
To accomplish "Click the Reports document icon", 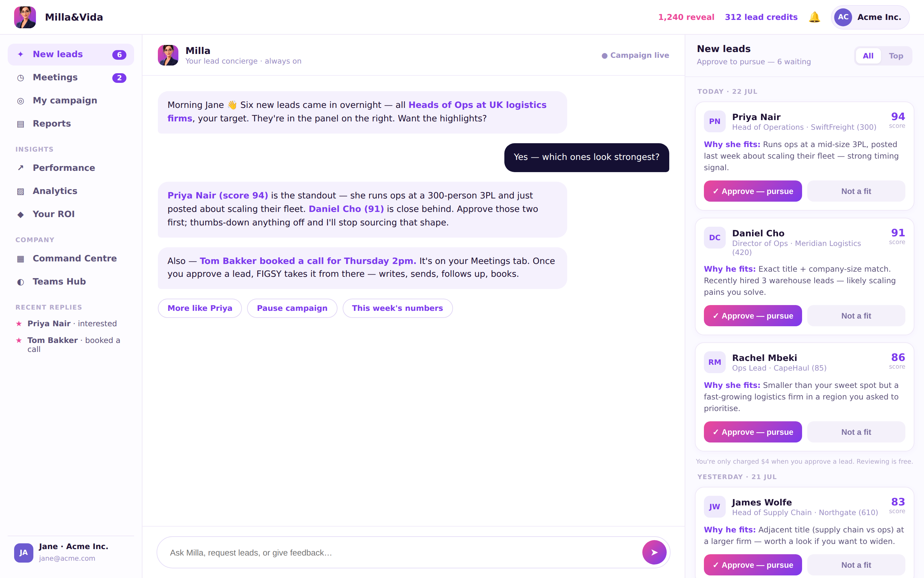I will 21,124.
